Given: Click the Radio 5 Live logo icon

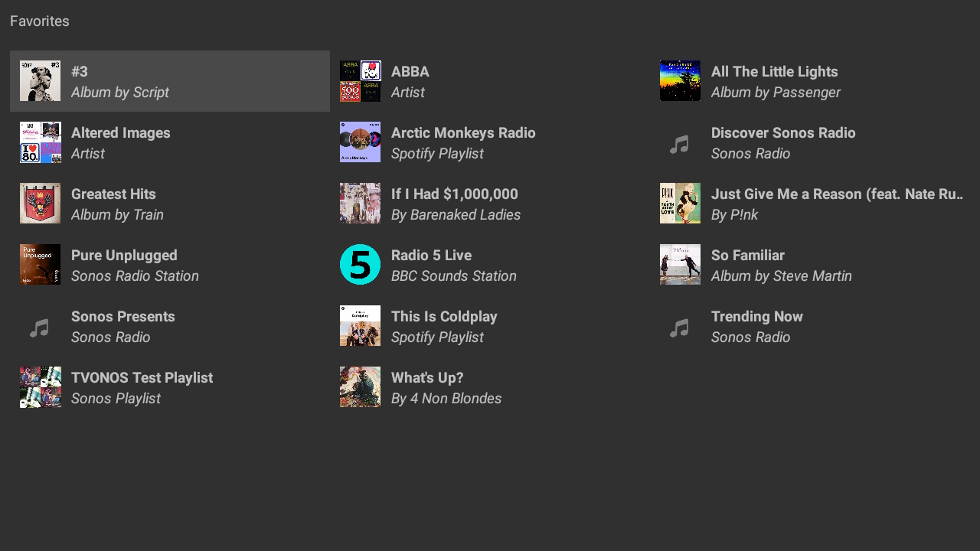Looking at the screenshot, I should [360, 265].
